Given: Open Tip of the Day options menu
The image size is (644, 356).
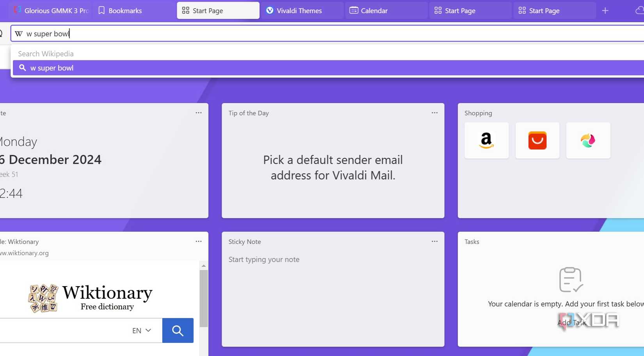Looking at the screenshot, I should 434,113.
